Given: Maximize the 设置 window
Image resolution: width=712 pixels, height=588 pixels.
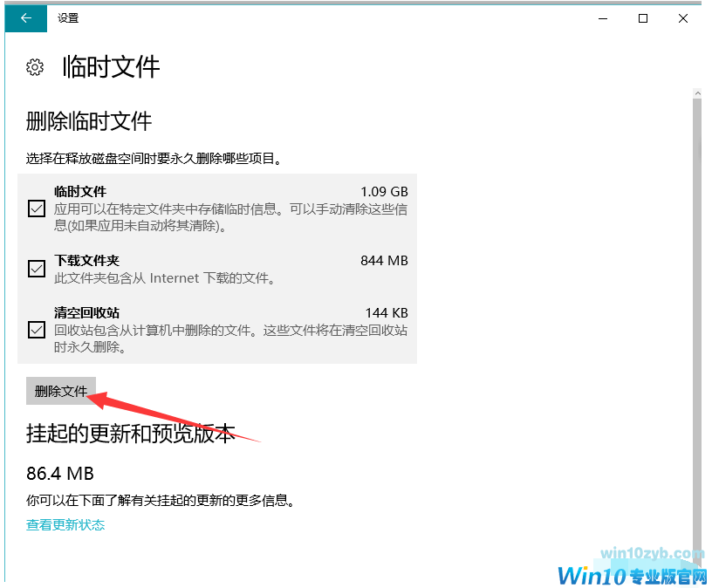Looking at the screenshot, I should click(x=643, y=18).
